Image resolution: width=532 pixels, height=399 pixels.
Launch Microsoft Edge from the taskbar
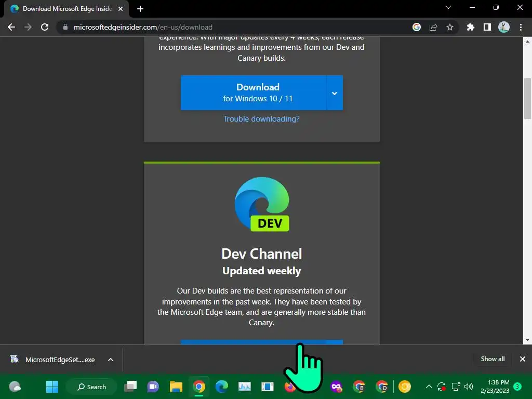point(221,387)
